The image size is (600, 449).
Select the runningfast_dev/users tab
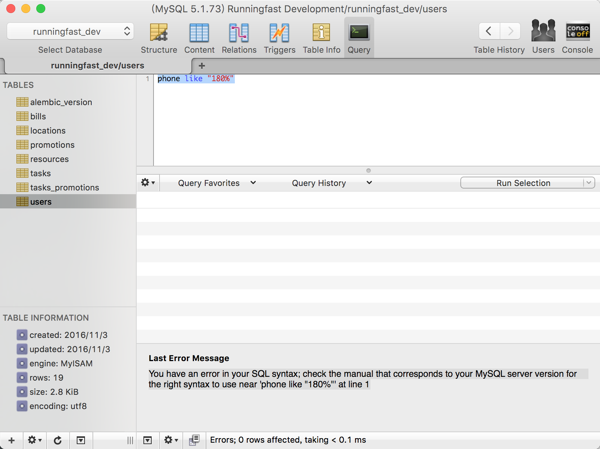(97, 65)
